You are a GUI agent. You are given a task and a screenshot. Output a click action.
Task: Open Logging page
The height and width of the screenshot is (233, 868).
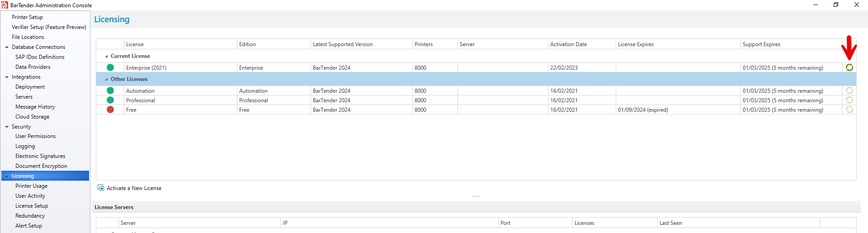(25, 146)
